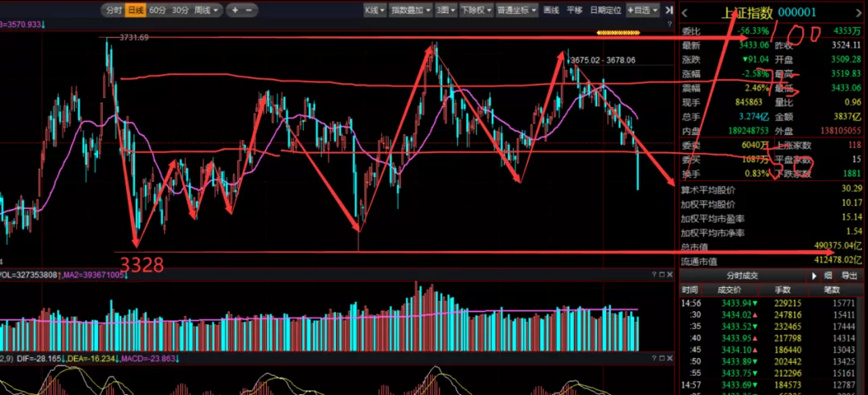868x395 pixels.
Task: Select the 日线 daily period
Action: 134,10
